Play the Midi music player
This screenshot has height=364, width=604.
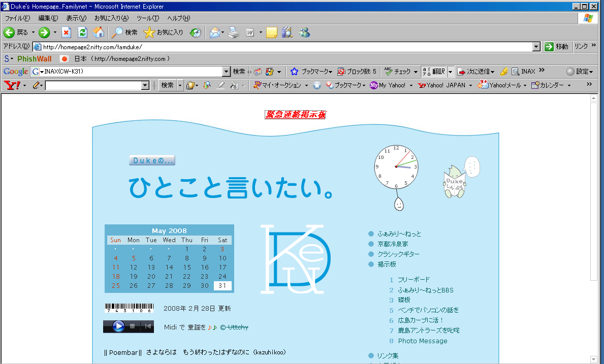tap(118, 326)
